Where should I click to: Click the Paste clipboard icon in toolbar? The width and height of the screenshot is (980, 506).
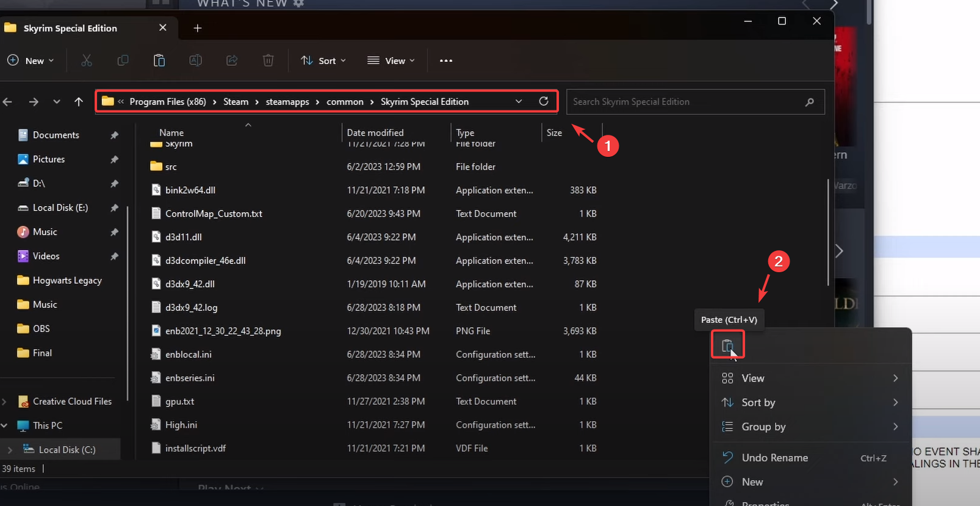point(159,60)
